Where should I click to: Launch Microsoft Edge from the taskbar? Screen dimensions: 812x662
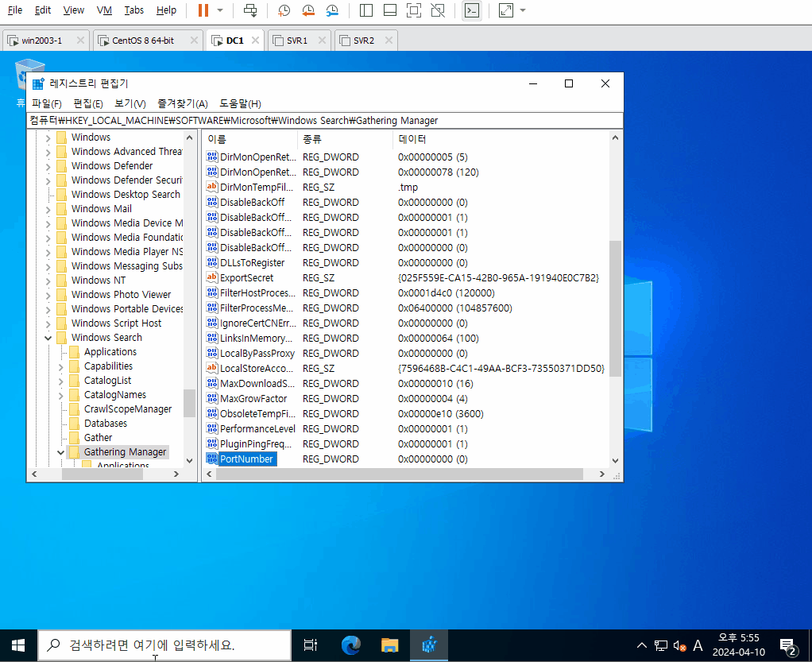point(350,645)
